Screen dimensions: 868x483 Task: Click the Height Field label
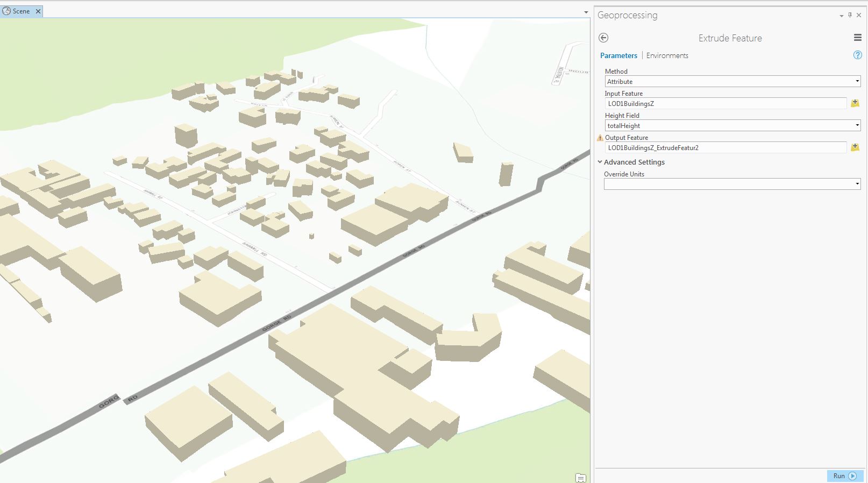622,116
